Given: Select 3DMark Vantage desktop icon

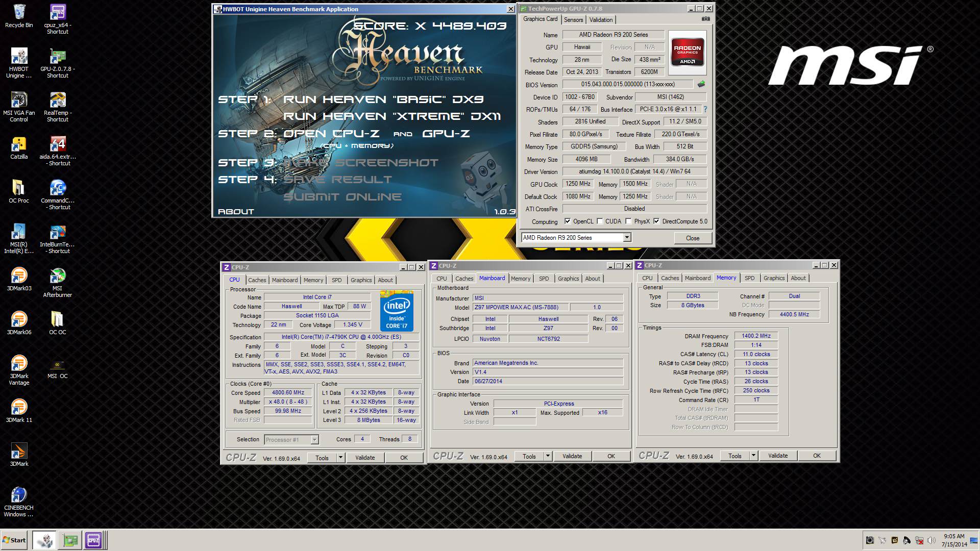Looking at the screenshot, I should click(19, 370).
